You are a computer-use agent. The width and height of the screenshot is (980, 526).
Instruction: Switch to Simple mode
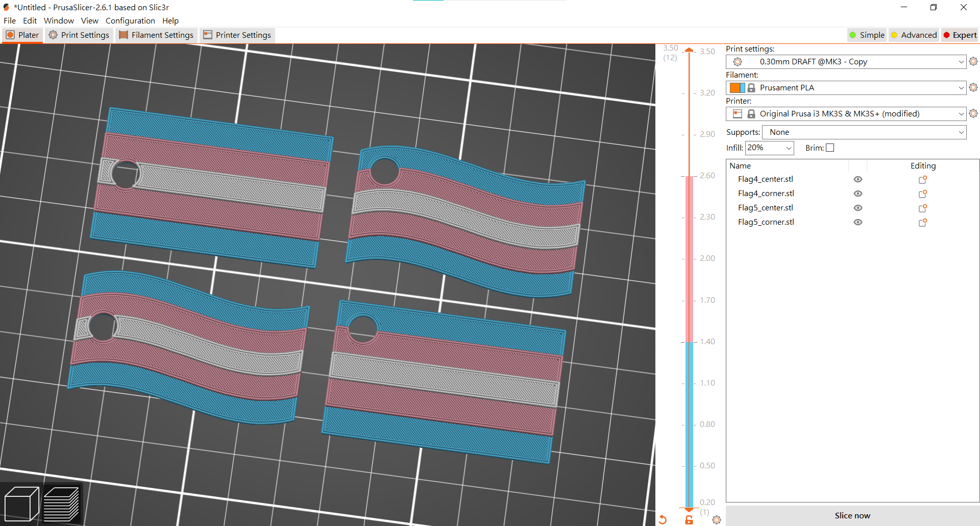[x=867, y=35]
